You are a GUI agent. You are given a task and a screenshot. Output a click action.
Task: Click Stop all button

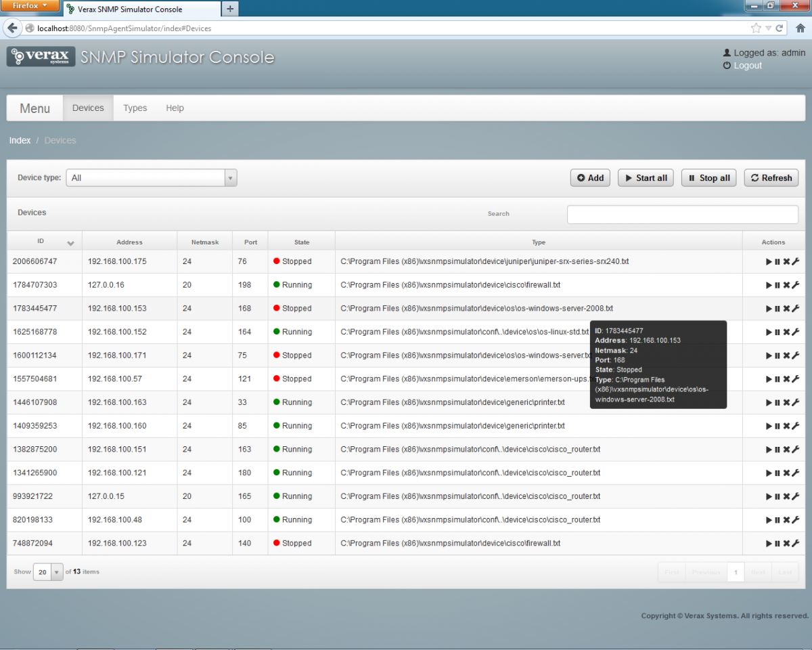(x=709, y=178)
